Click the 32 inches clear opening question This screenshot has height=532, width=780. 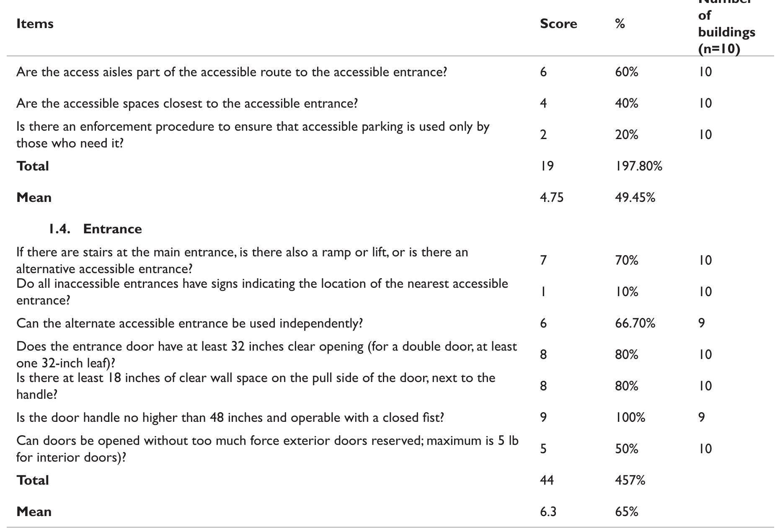(x=266, y=354)
